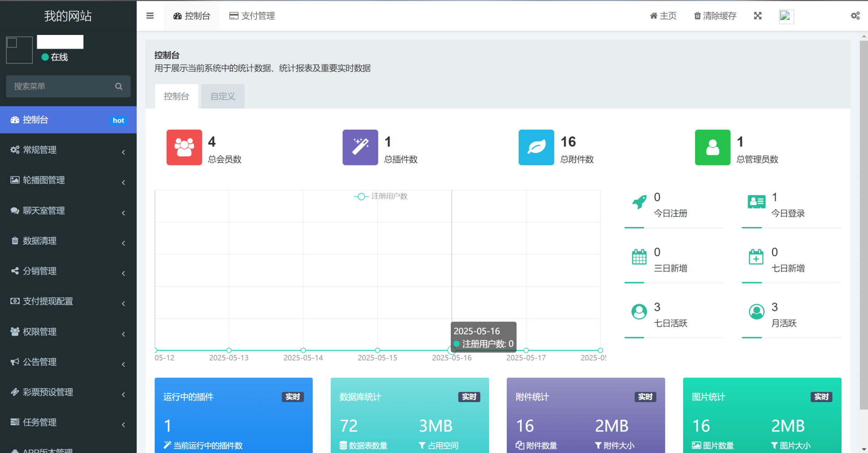868x453 pixels.
Task: Toggle the 注册用户数 legend on the chart
Action: (381, 196)
